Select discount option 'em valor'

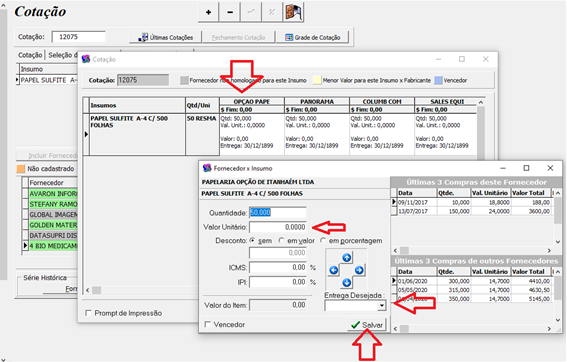[x=281, y=240]
